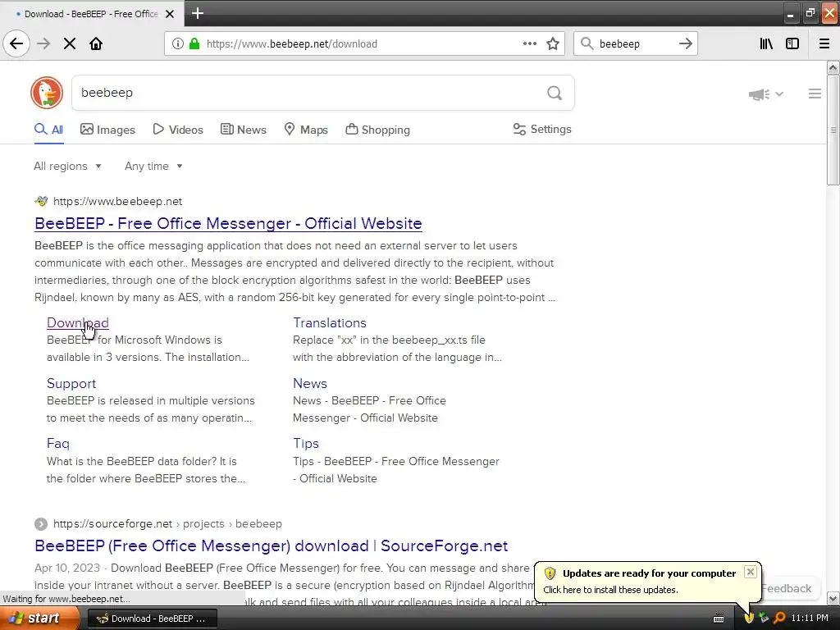Screen dimensions: 840x630
Task: Switch to the Videos tab
Action: coord(178,130)
